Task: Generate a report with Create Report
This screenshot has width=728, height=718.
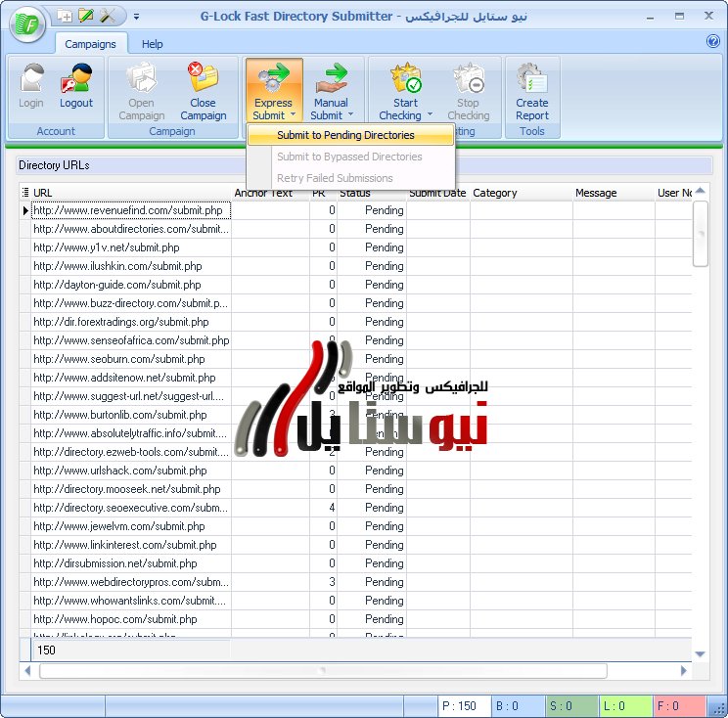Action: point(531,91)
